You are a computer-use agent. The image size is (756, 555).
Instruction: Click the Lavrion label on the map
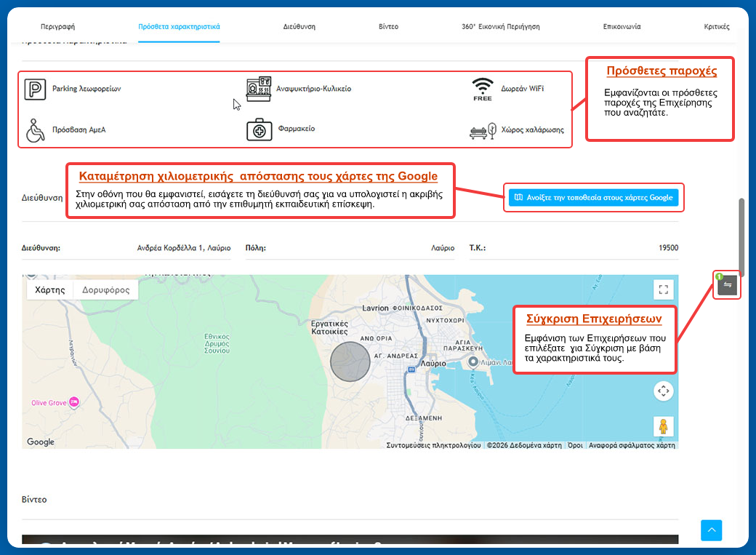[375, 308]
